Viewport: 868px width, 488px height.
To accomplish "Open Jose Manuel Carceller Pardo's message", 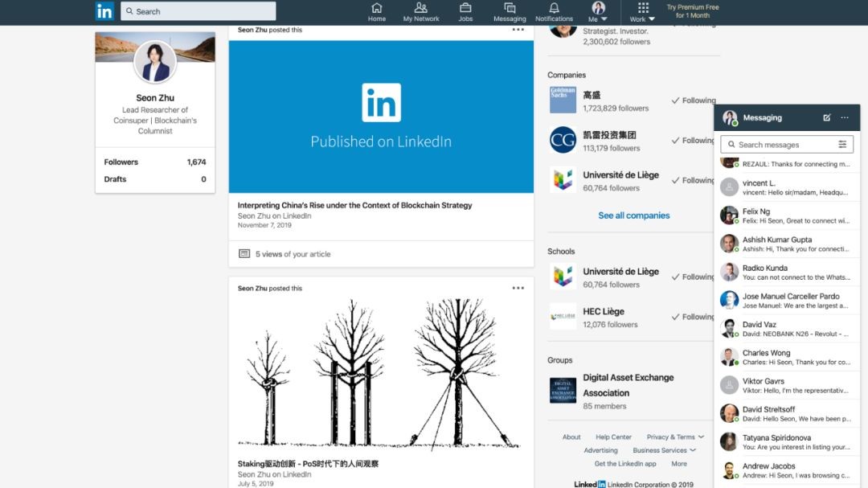I will tap(787, 300).
